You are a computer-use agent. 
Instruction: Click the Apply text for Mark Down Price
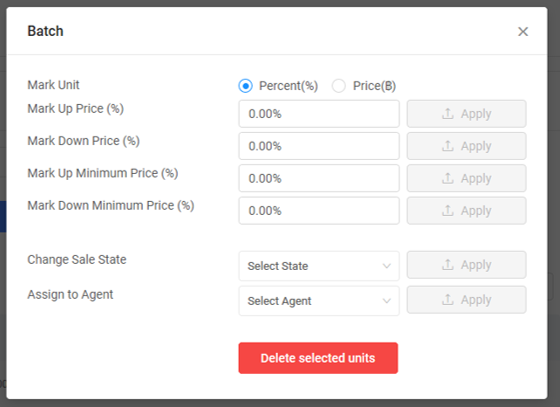pos(476,146)
